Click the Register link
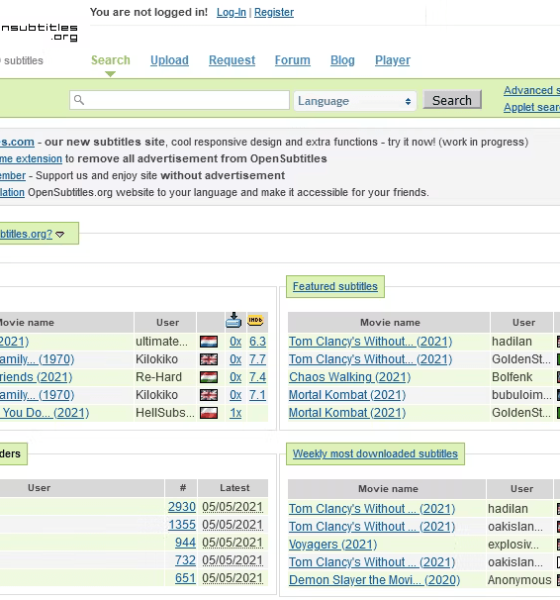 (x=274, y=12)
